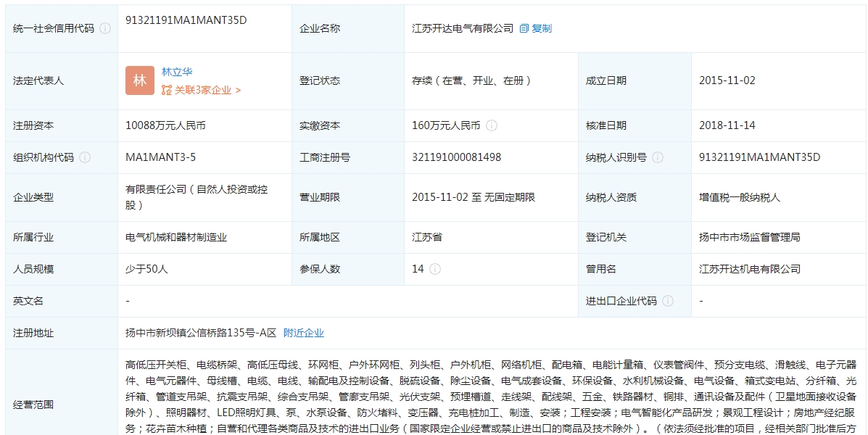Screen dimensions: 868x435
Task: Click info icon beside 纳税人识别号 label
Action: point(658,157)
